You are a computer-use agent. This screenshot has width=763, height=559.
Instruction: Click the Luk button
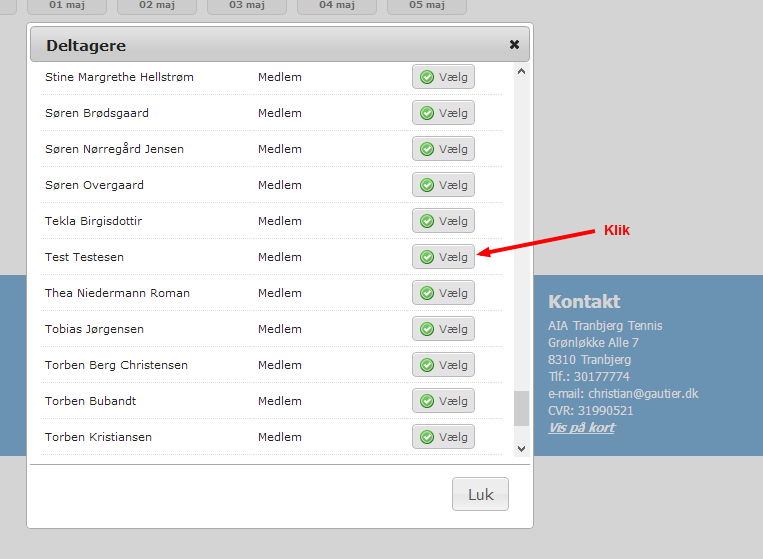(x=480, y=494)
